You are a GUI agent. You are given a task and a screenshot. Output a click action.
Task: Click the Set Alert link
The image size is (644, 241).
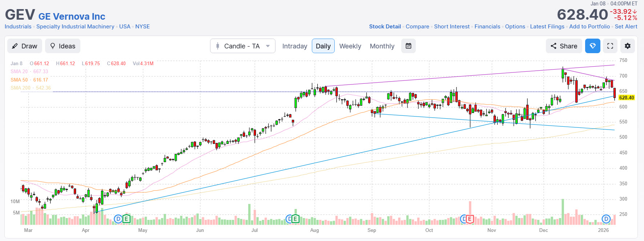[626, 27]
